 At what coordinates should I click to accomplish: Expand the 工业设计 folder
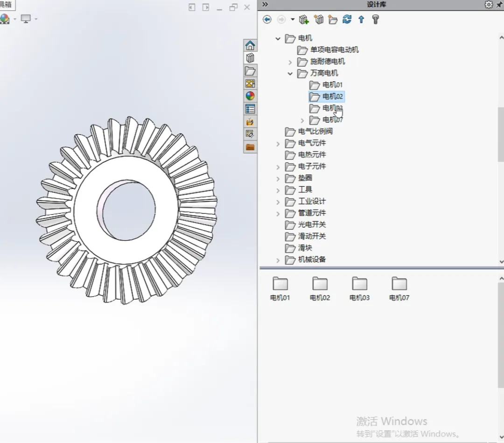(x=278, y=202)
